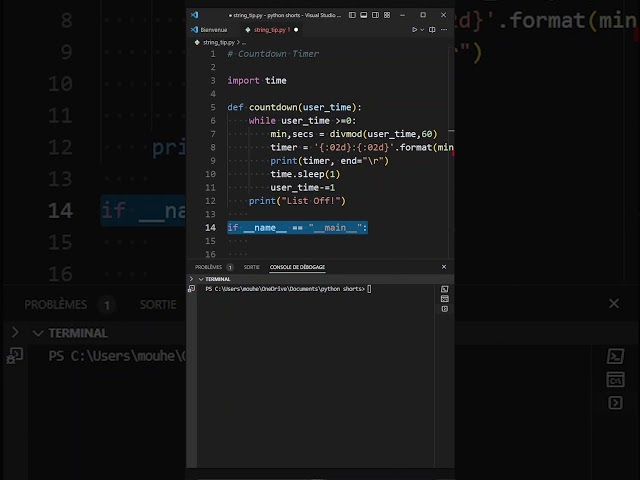Click the bottom icon in the terminal side list
This screenshot has width=640, height=480.
444,309
